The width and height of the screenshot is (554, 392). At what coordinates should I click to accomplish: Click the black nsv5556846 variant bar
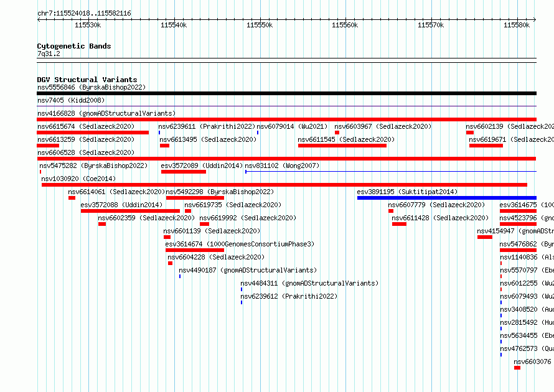[x=286, y=93]
